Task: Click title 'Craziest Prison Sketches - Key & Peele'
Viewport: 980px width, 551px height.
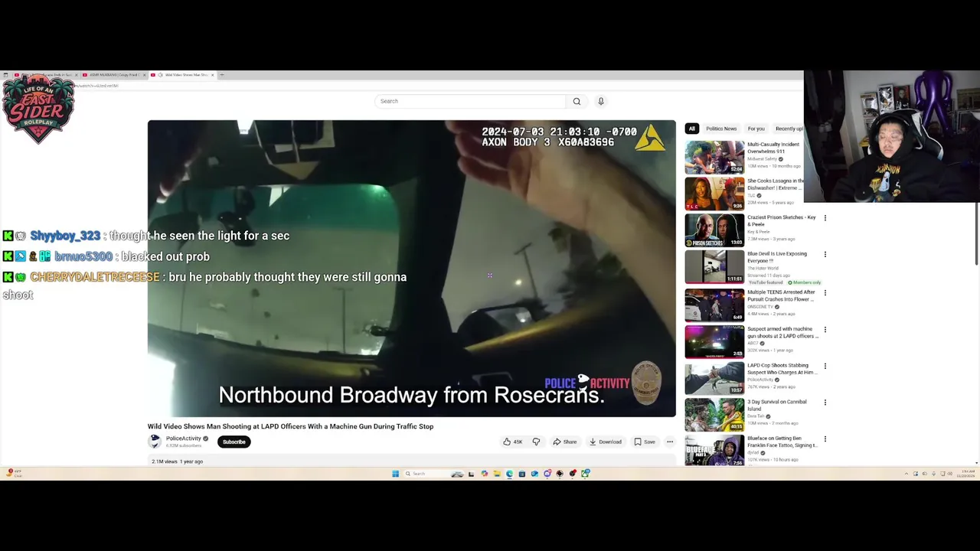Action: click(x=782, y=220)
